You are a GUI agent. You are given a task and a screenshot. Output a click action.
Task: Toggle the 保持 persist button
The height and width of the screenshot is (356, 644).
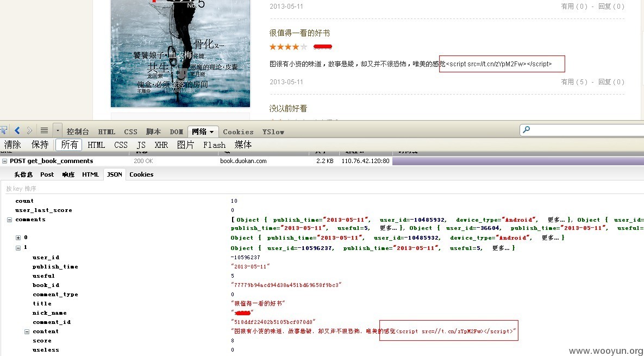[x=40, y=145]
